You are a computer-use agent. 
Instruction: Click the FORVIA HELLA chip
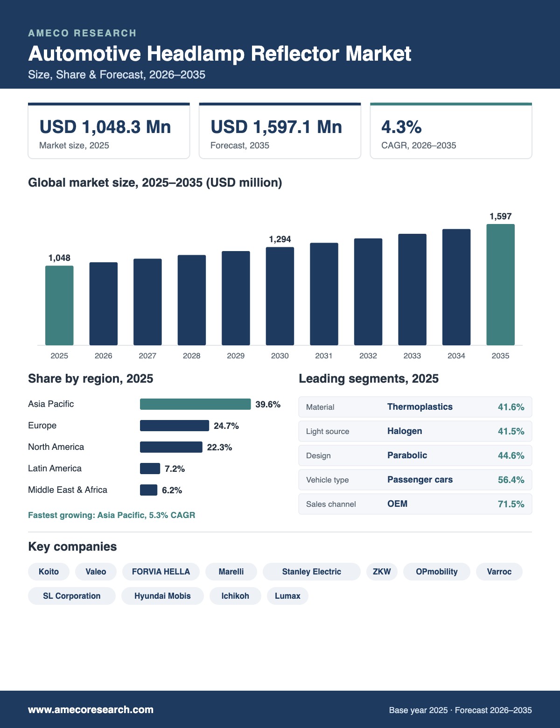161,572
